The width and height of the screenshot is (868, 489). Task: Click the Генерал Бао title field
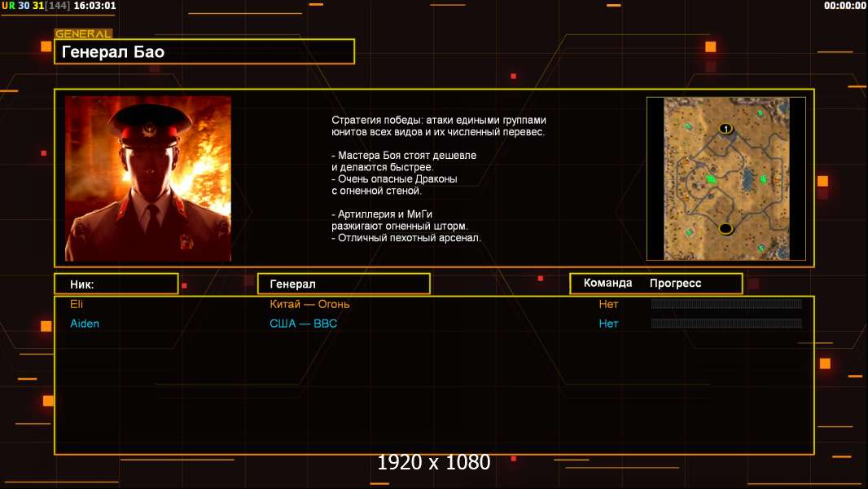[204, 51]
